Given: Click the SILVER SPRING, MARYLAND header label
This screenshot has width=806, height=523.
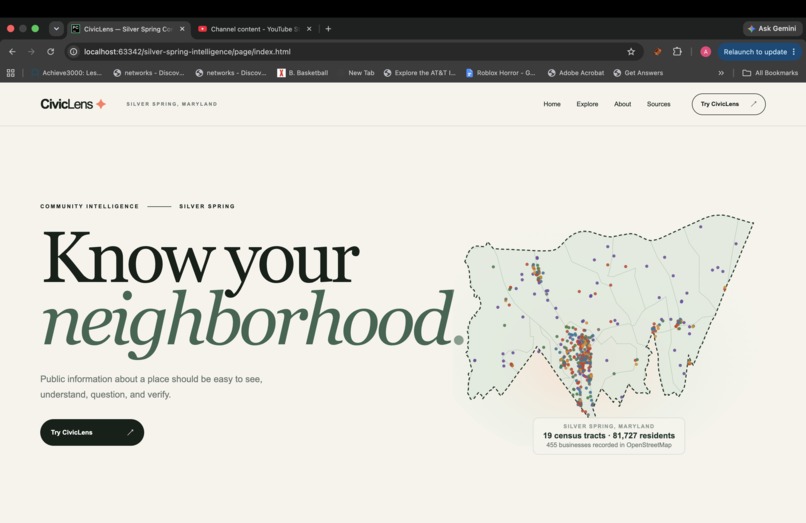Looking at the screenshot, I should (172, 104).
